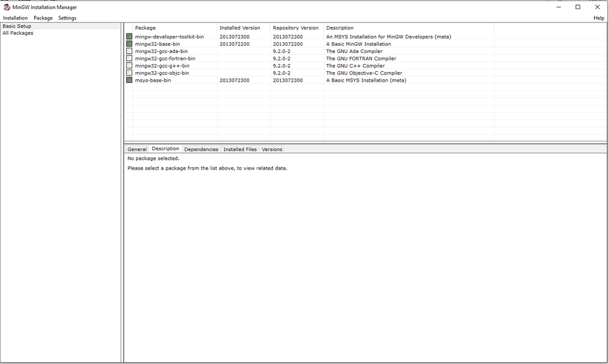Click 'A Basic MinGW Installation' description
The height and width of the screenshot is (364, 609).
(358, 44)
